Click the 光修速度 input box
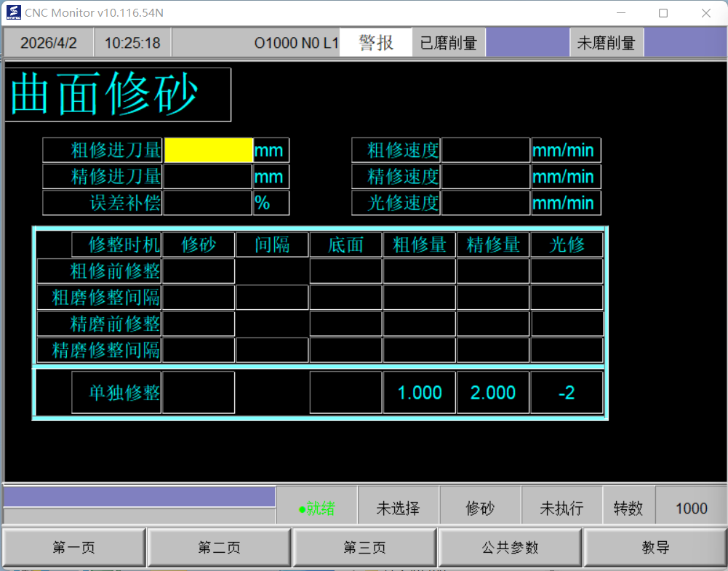 486,203
